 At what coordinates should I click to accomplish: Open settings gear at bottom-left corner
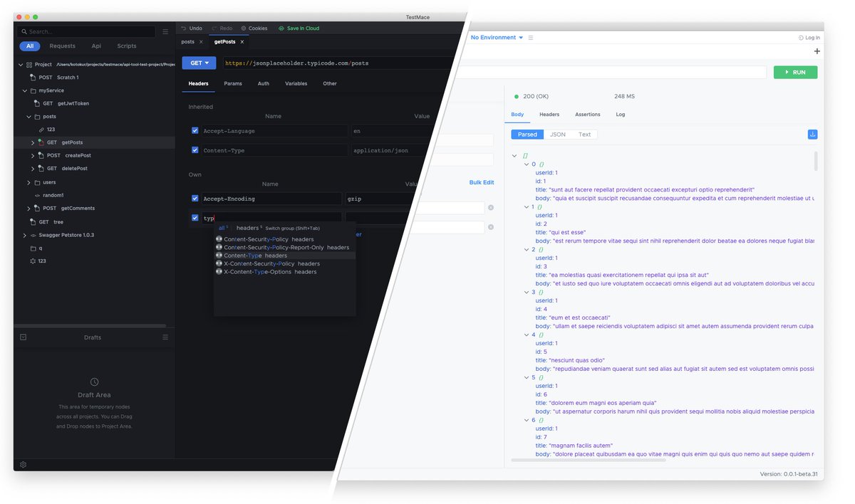[x=23, y=464]
